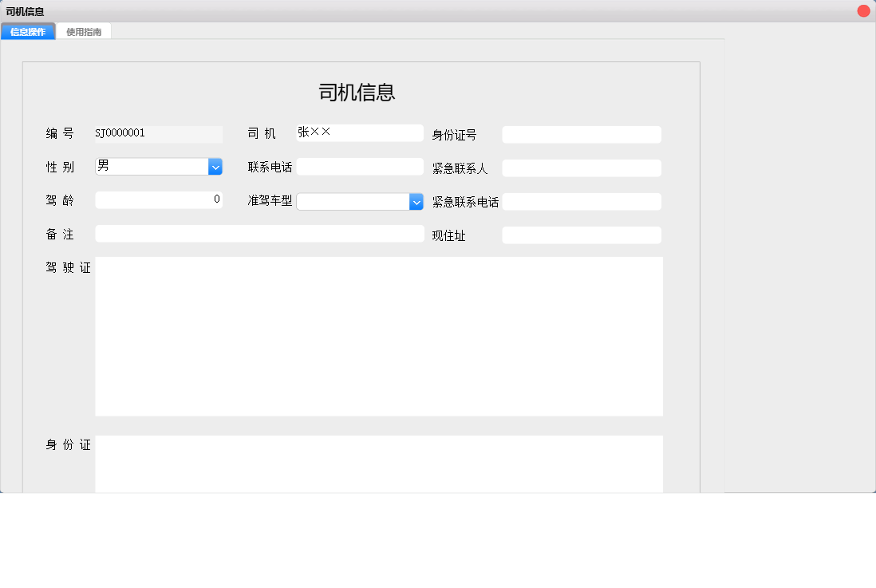
Task: Close the 司机信息 window with red button
Action: tap(863, 10)
